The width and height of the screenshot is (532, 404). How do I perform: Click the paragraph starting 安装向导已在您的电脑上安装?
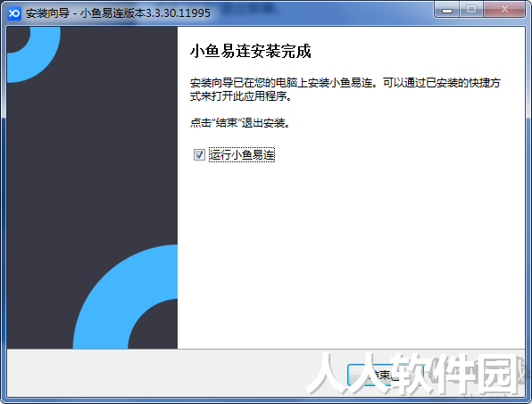coord(345,89)
